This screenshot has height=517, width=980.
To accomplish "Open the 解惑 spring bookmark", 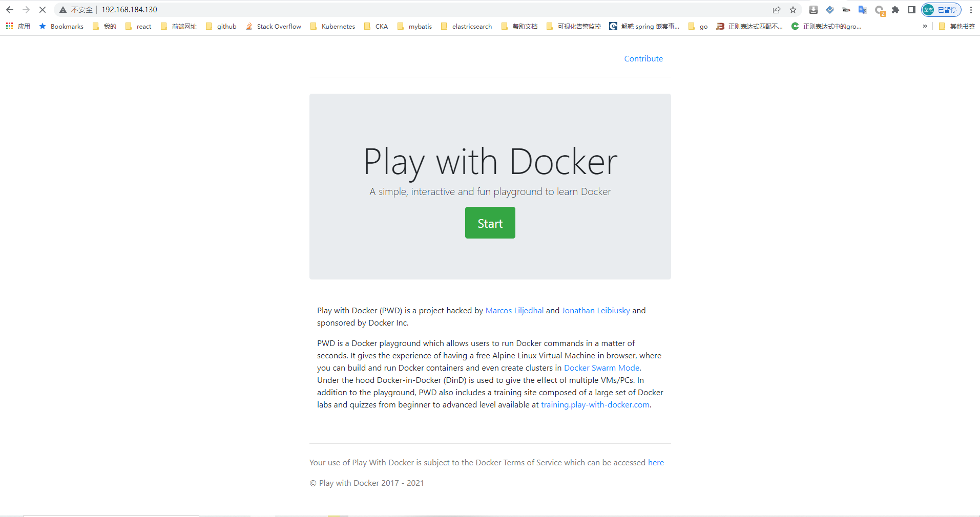I will [x=644, y=26].
